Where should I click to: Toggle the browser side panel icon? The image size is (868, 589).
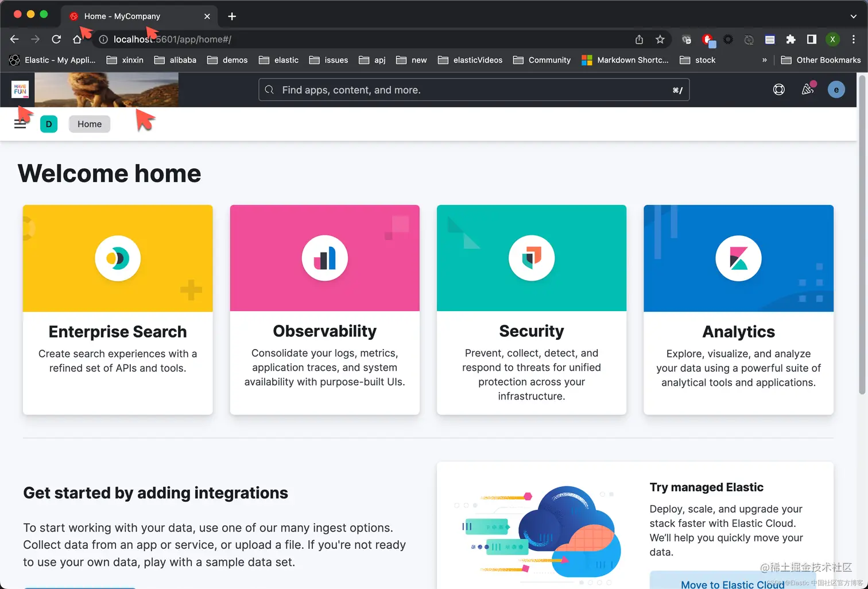coord(811,39)
